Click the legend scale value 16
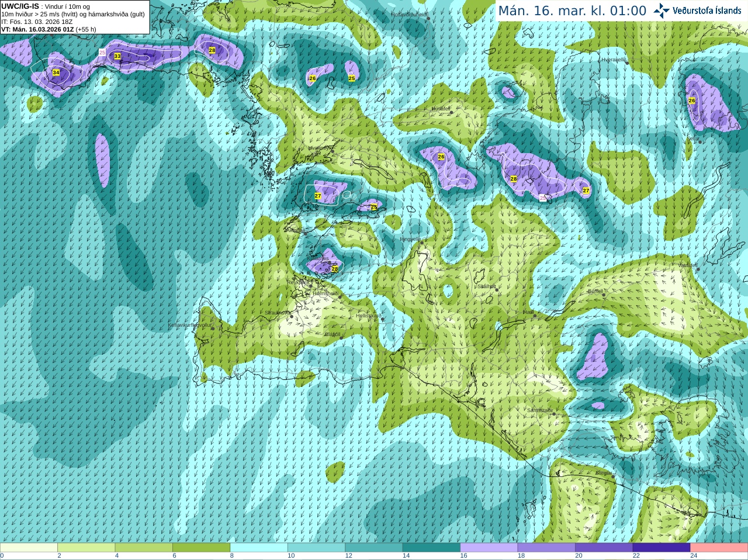This screenshot has height=560, width=748. pyautogui.click(x=464, y=556)
